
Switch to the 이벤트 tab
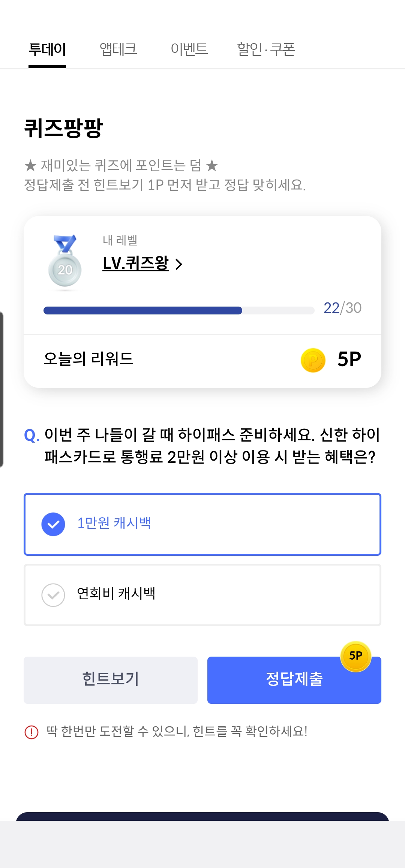(x=189, y=49)
